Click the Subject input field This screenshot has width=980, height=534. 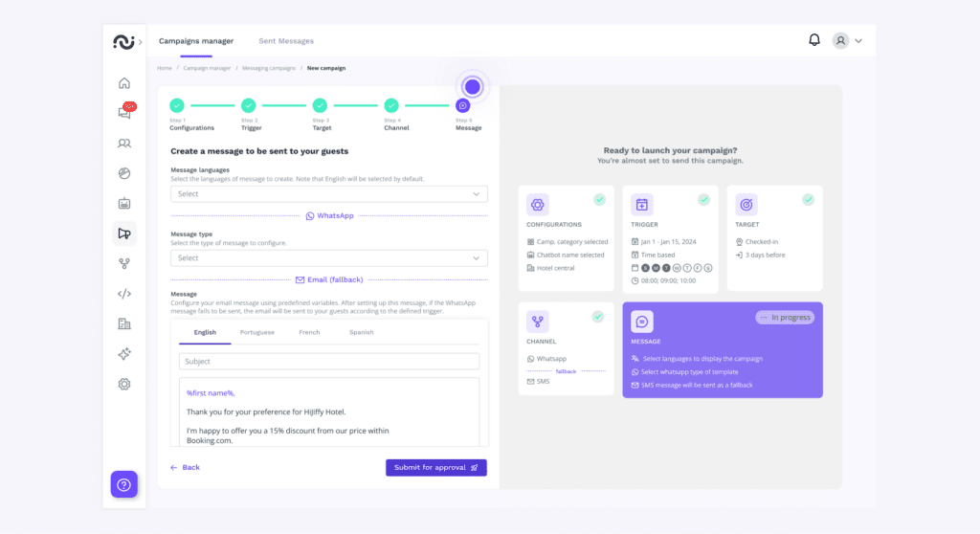pos(328,362)
